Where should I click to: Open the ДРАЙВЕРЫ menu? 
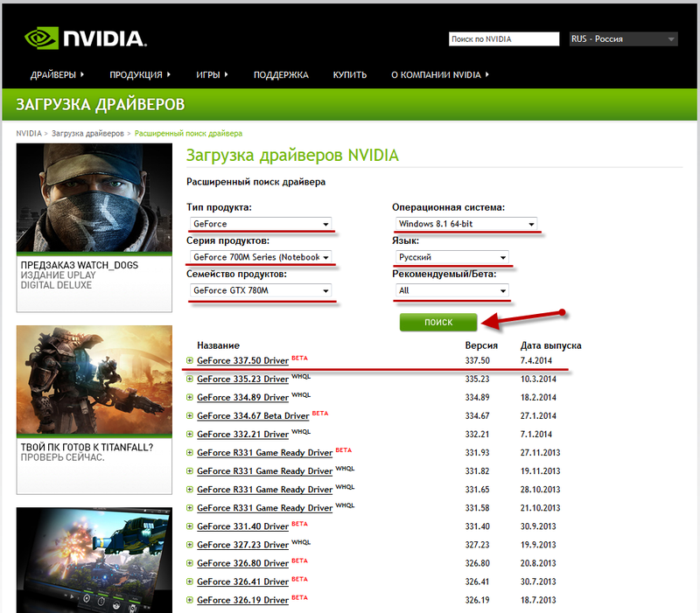tap(57, 74)
